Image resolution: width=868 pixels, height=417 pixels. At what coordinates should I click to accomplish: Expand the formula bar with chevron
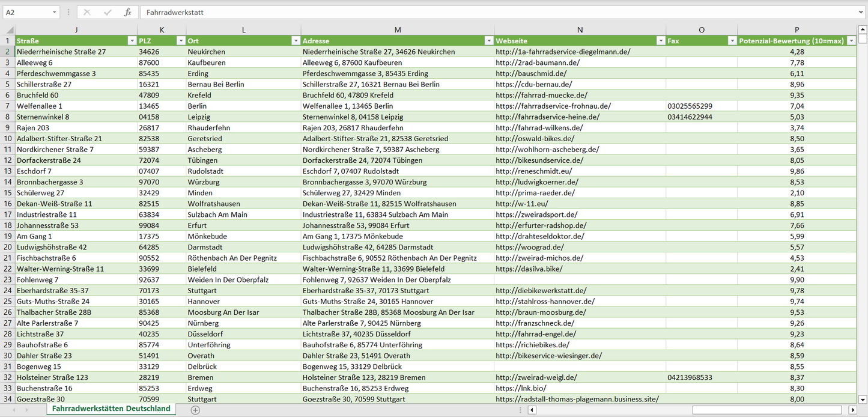(x=861, y=12)
